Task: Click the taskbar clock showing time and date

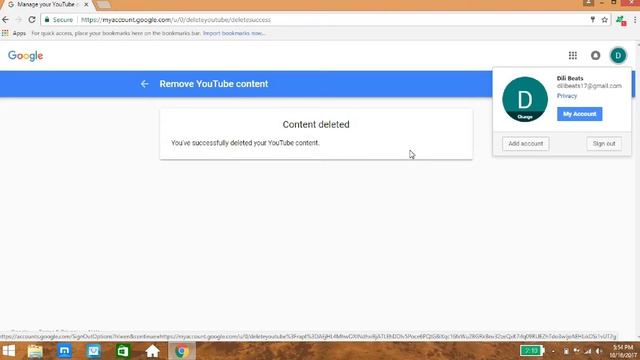Action: tap(623, 351)
